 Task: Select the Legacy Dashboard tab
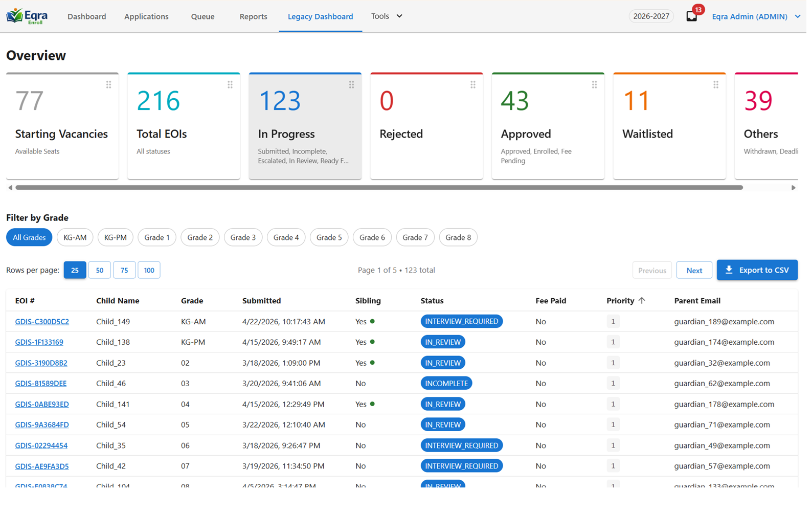(321, 16)
